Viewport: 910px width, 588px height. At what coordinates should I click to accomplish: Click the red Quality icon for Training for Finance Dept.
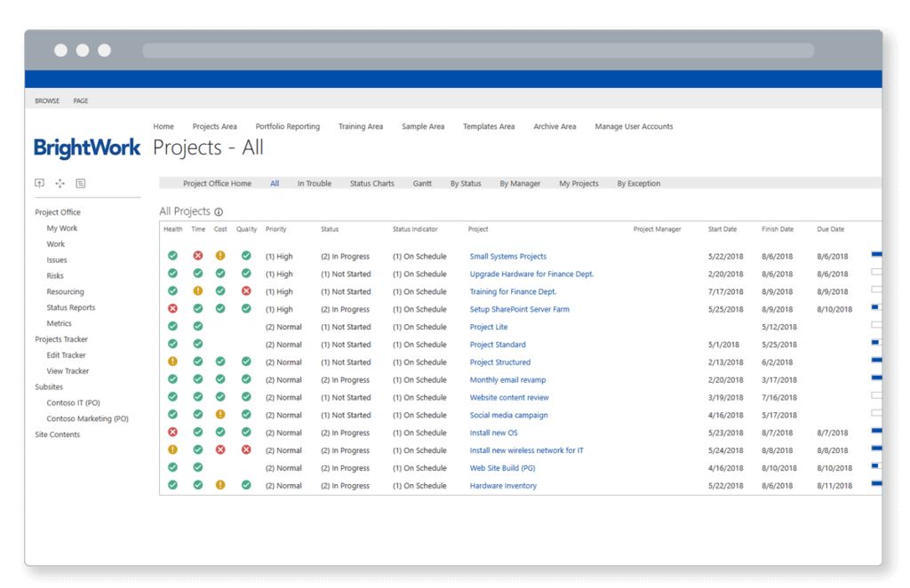coord(245,291)
